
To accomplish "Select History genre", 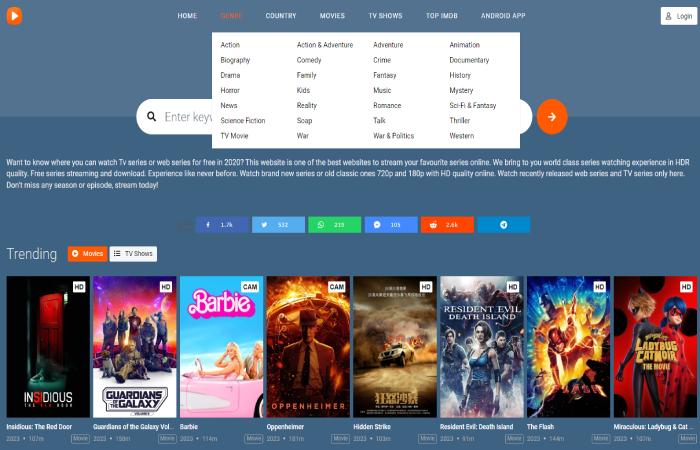I will coord(460,75).
